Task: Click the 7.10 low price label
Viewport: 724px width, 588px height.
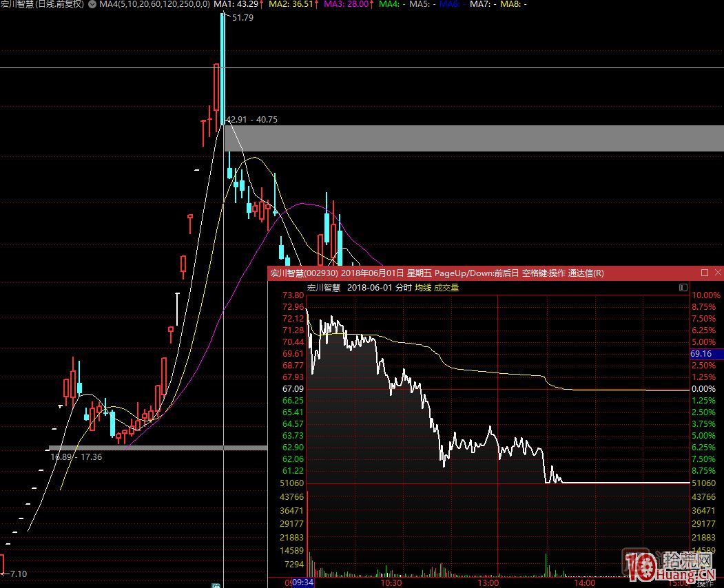Action: [19, 574]
